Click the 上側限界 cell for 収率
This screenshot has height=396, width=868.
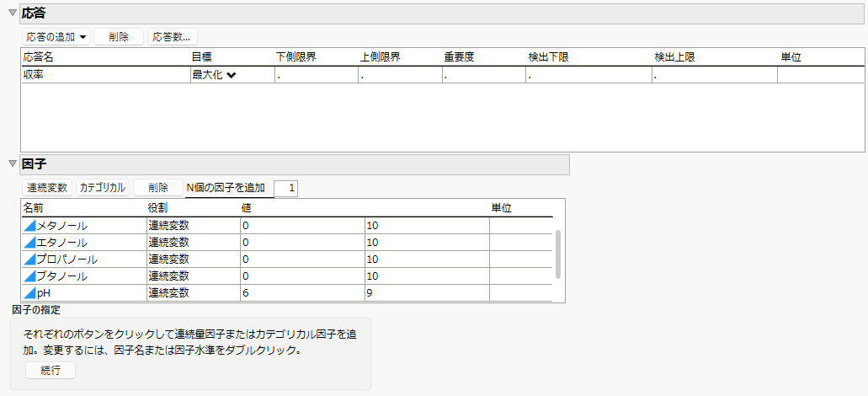tap(400, 75)
